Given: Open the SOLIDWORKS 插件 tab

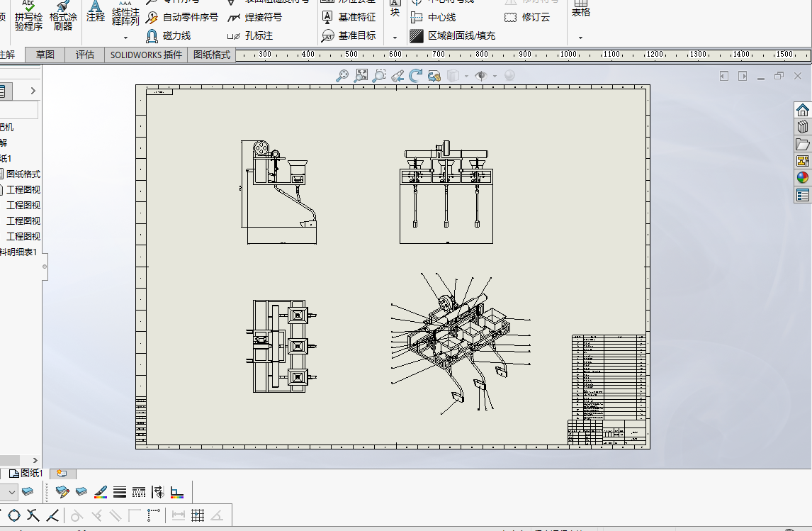Looking at the screenshot, I should (x=146, y=55).
